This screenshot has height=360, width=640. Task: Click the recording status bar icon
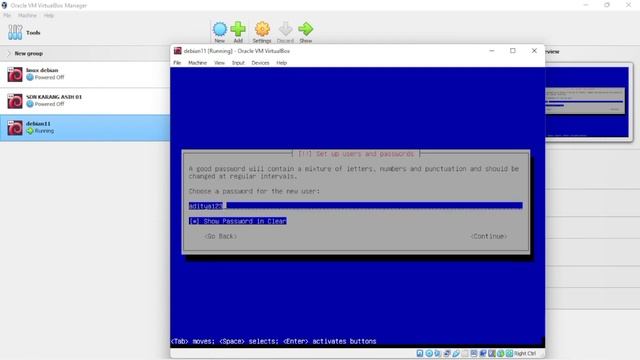pos(483,353)
